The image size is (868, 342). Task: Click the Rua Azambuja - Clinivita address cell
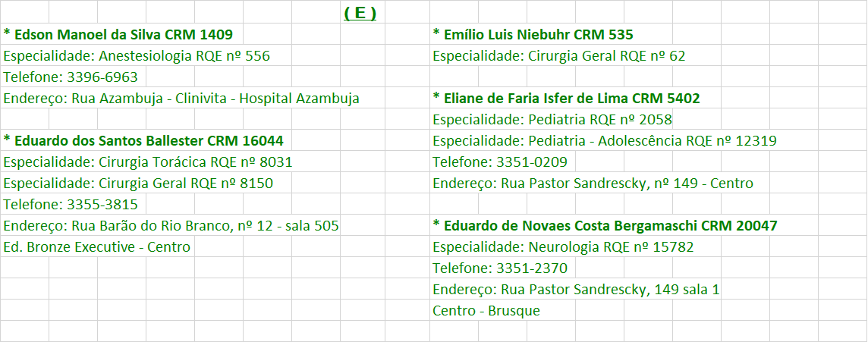coord(181,99)
